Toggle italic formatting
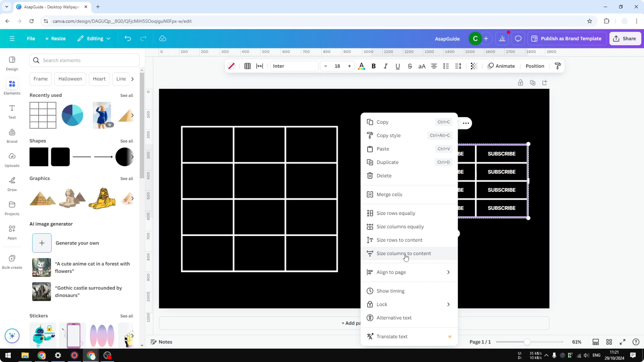Viewport: 644px width, 362px height. 385,66
